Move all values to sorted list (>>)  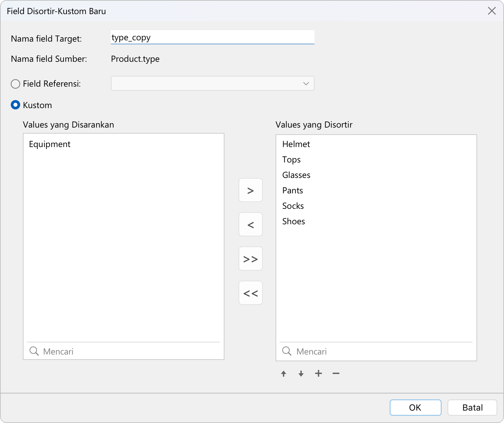(x=250, y=259)
